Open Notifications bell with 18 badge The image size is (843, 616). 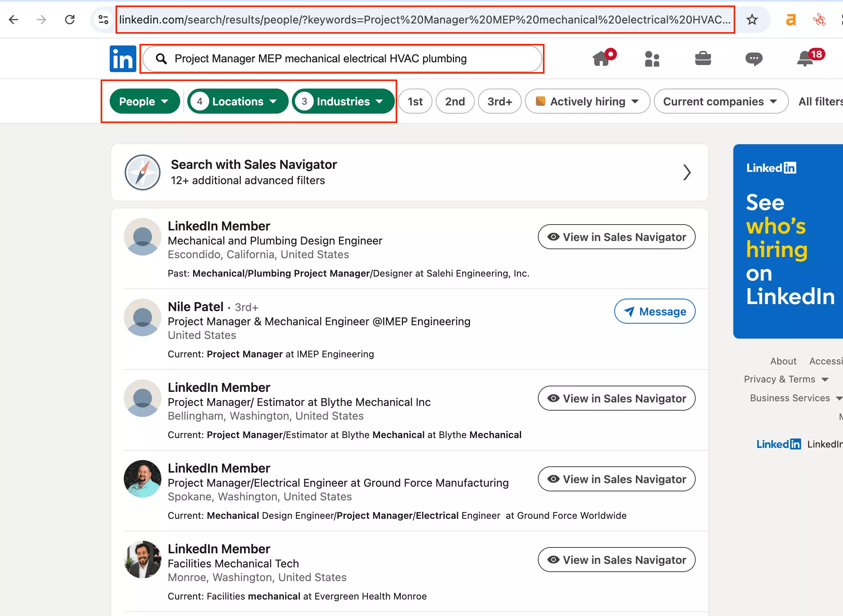point(810,58)
